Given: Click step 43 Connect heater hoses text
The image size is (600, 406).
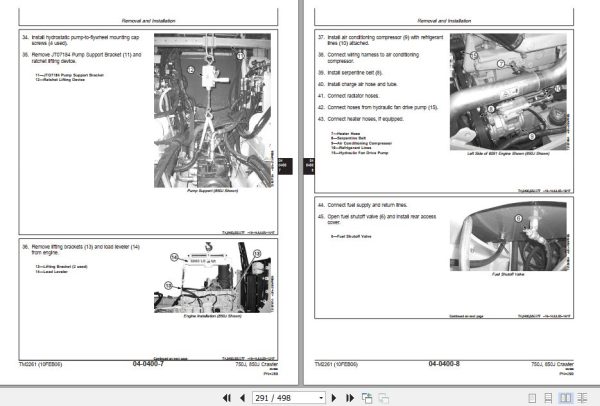Looking at the screenshot, I should (x=360, y=119).
